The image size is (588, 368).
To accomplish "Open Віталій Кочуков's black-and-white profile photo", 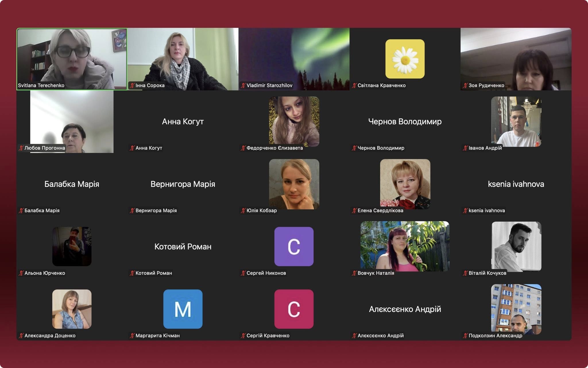I will pyautogui.click(x=516, y=246).
